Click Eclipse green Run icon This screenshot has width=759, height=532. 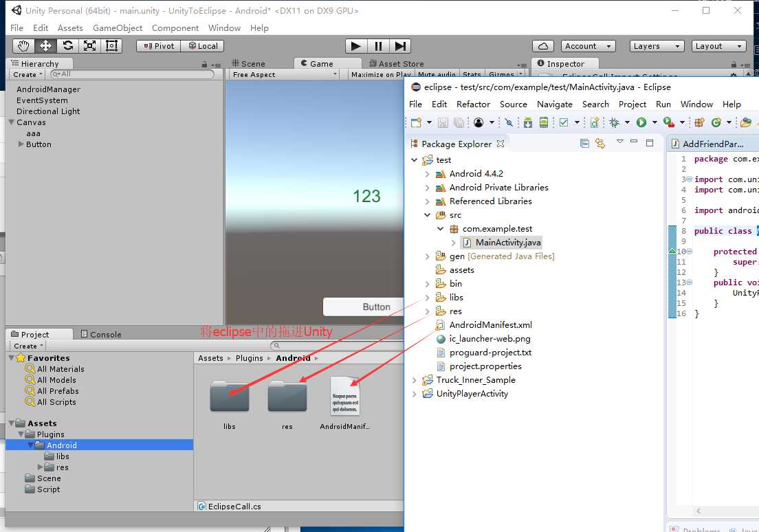tap(641, 122)
